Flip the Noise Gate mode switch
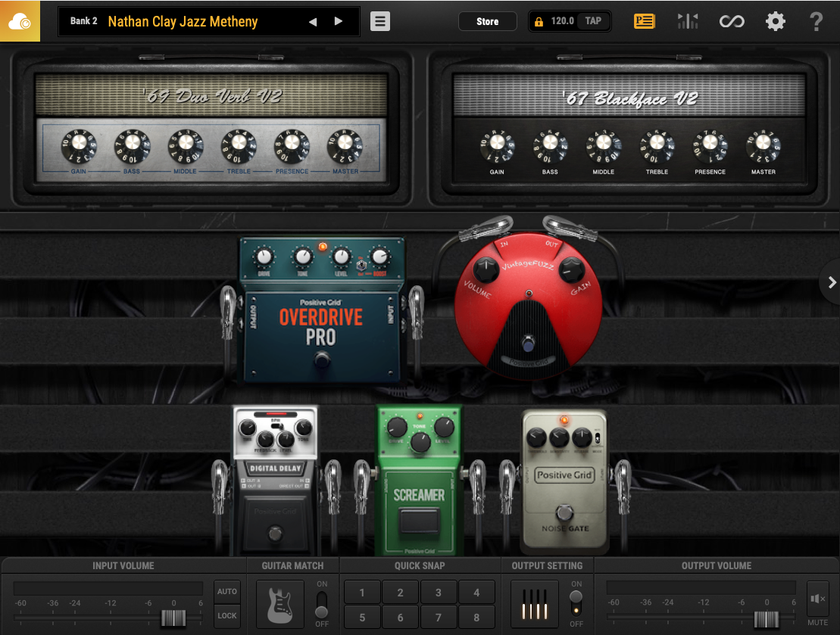This screenshot has width=840, height=635. coord(598,438)
